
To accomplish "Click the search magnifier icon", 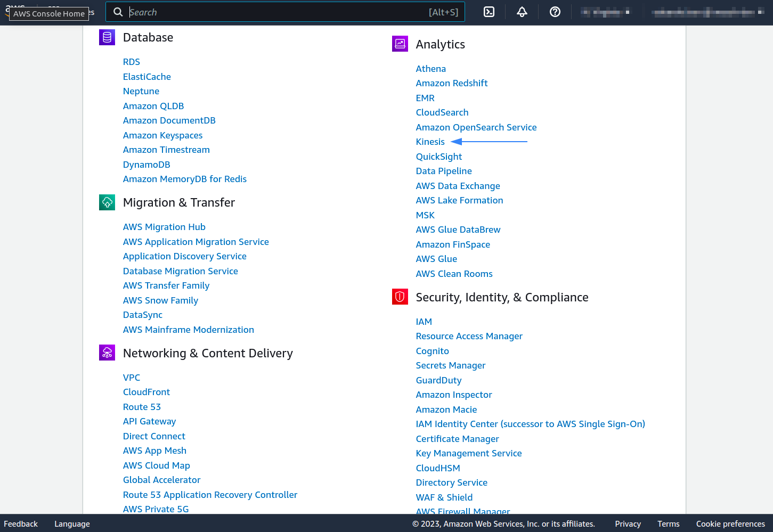I will pyautogui.click(x=118, y=12).
